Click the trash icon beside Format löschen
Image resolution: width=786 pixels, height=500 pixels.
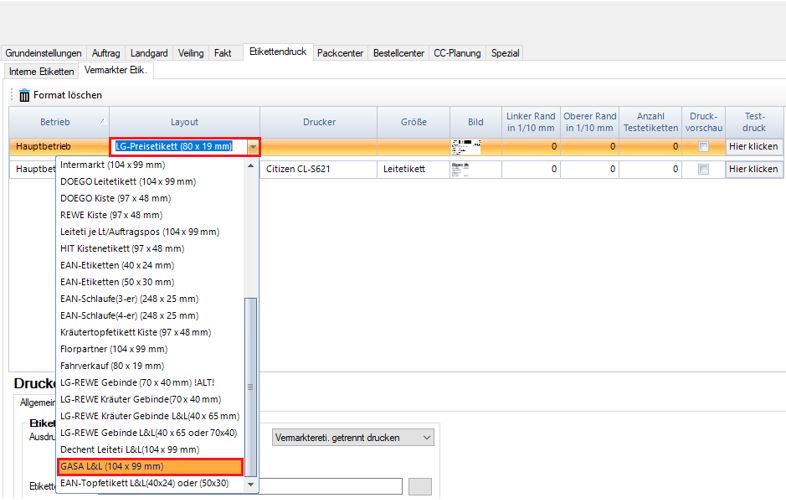(x=24, y=95)
